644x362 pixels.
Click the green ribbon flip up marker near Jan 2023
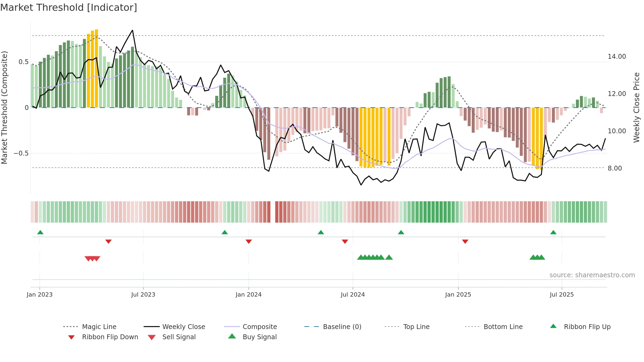[x=40, y=232]
